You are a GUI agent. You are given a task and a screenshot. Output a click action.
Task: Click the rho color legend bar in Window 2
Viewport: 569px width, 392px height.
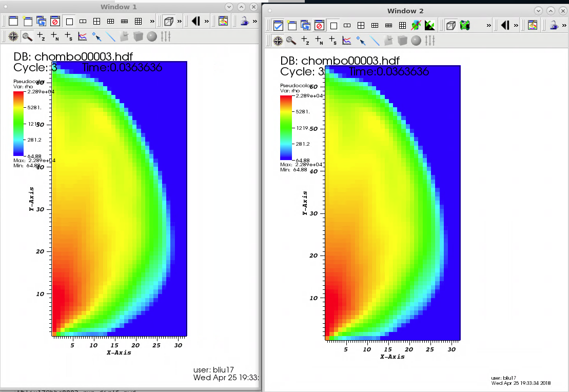pyautogui.click(x=286, y=128)
